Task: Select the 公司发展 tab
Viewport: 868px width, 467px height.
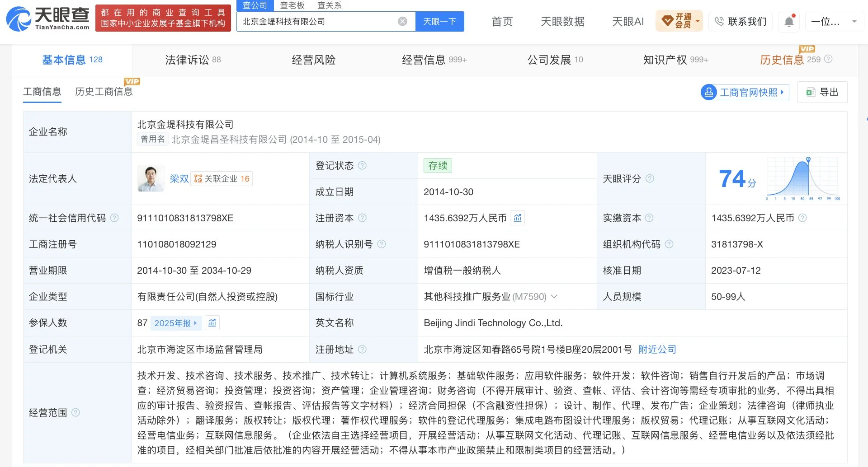Action: pos(555,60)
